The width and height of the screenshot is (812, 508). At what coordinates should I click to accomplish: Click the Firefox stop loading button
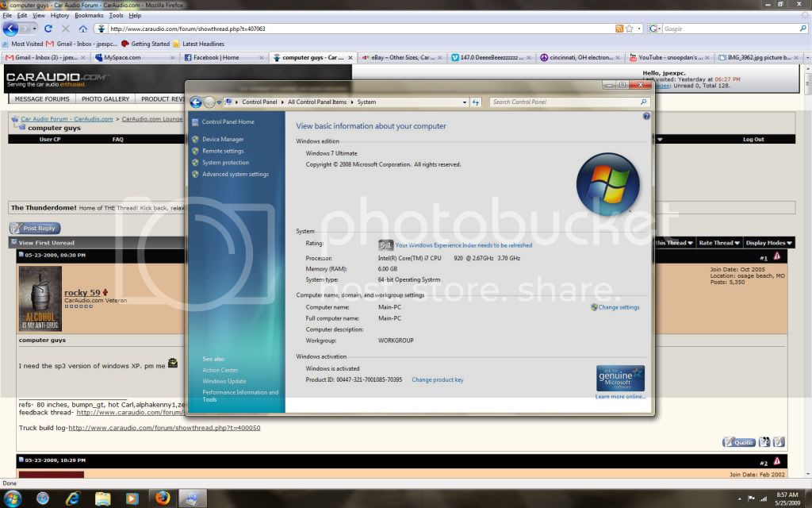[x=65, y=29]
